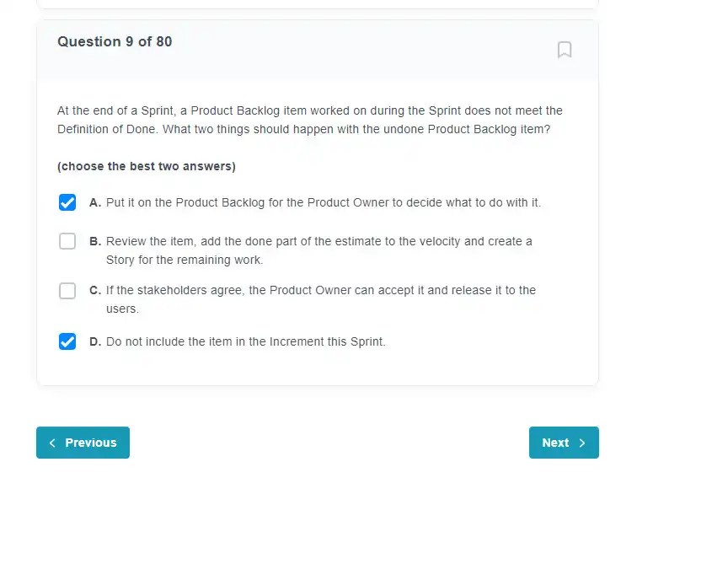
Task: Go back using the Previous button
Action: point(83,443)
